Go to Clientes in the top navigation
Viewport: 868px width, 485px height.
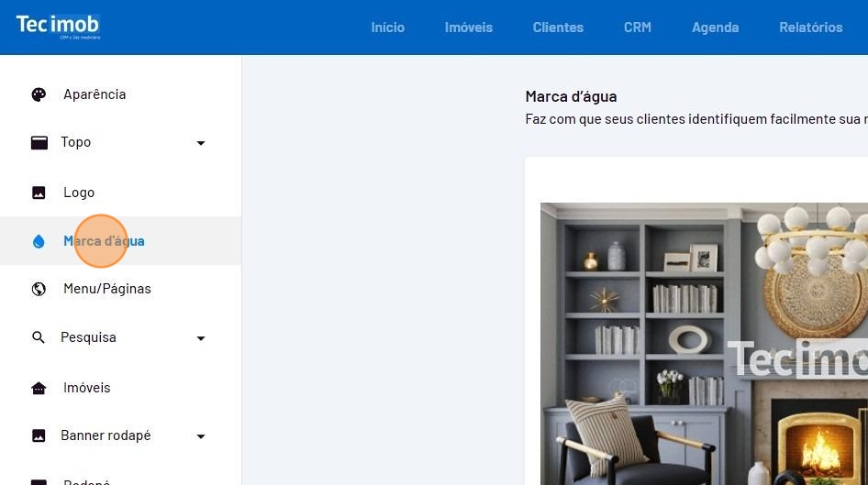point(558,28)
